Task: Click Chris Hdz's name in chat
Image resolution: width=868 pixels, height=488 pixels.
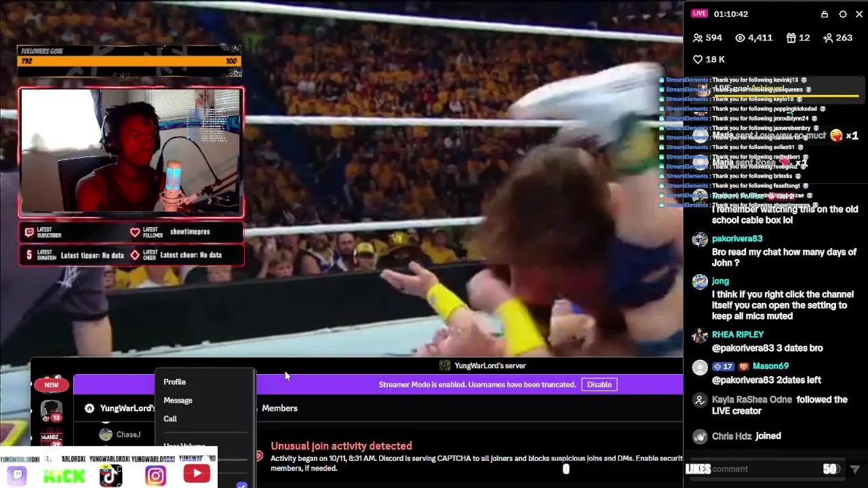Action: [732, 436]
